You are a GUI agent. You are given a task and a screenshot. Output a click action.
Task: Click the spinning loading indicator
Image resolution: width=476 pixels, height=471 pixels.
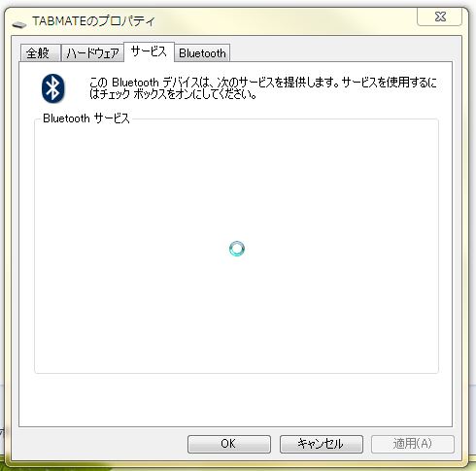point(237,249)
